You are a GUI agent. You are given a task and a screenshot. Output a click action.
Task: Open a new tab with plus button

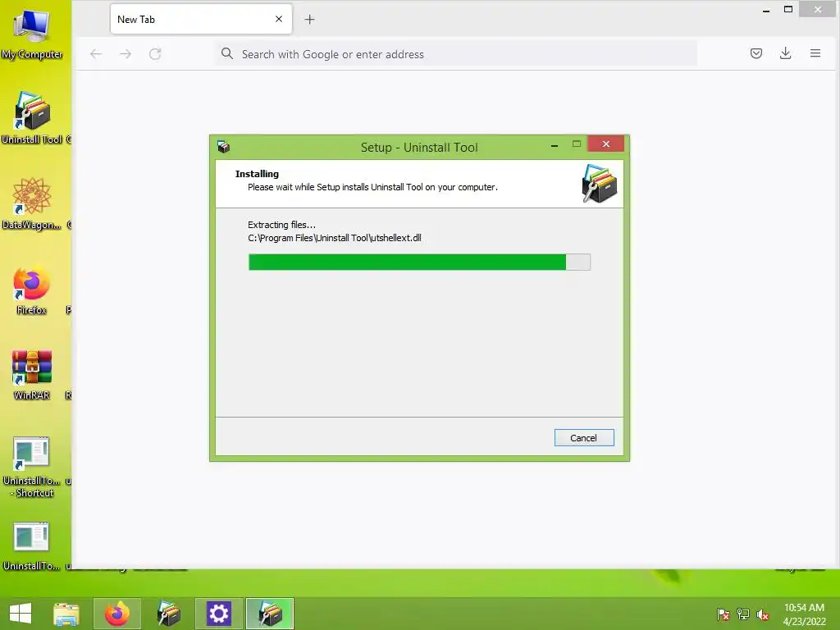coord(309,20)
